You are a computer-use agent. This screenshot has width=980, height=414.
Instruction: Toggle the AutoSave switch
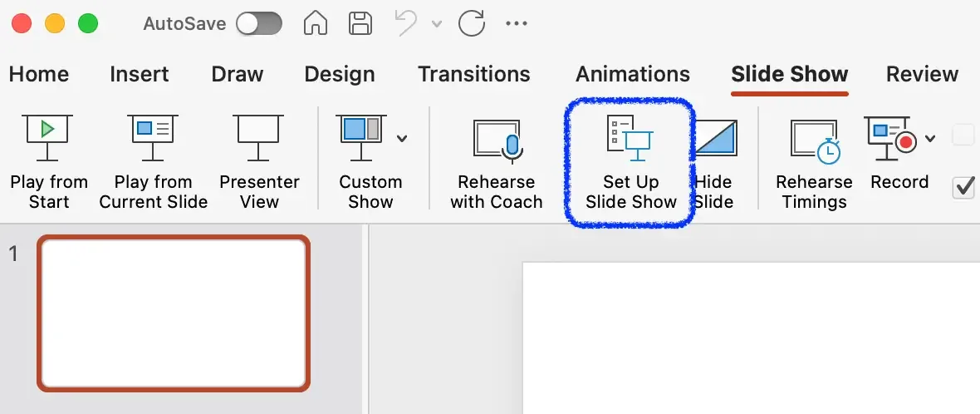[x=259, y=24]
